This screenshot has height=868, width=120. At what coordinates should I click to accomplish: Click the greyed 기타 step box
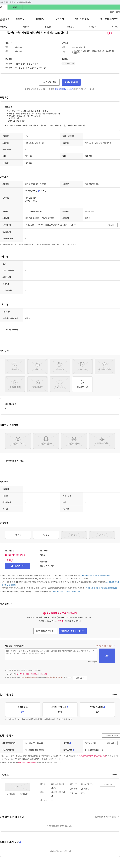(102, 535)
